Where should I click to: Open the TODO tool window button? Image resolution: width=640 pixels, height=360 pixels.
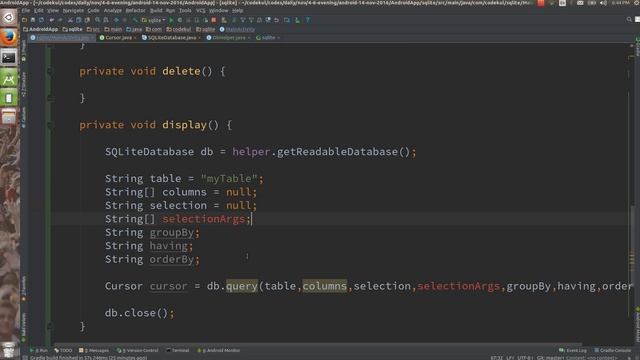(x=63, y=350)
